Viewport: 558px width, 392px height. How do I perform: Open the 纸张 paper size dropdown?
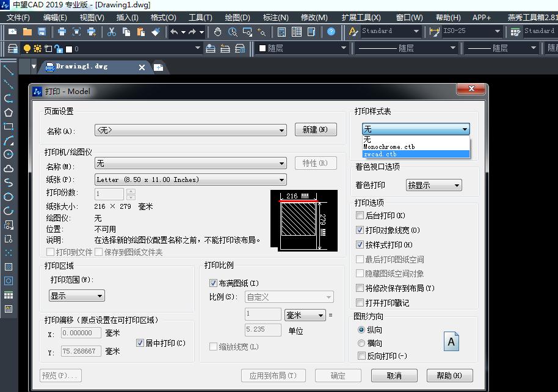click(283, 179)
